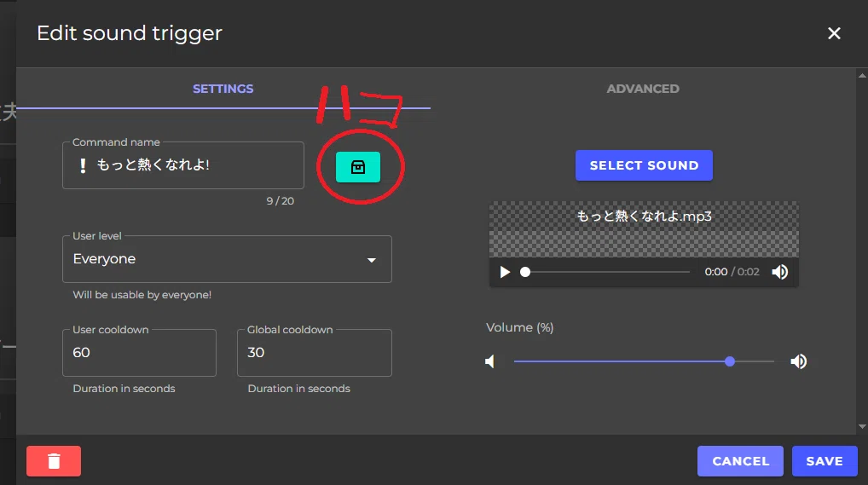
Task: Delete the sound trigger with trash button
Action: point(54,460)
